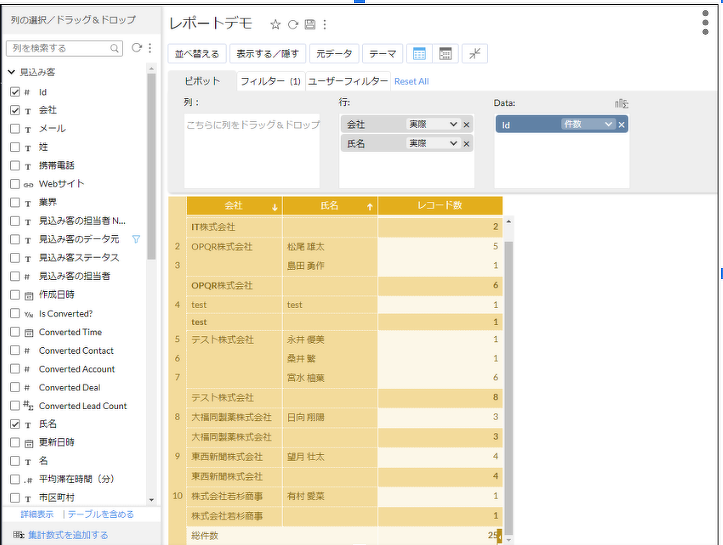Open the 実際 dropdown for the 氏名 row
Image resolution: width=723 pixels, height=545 pixels.
[432, 144]
